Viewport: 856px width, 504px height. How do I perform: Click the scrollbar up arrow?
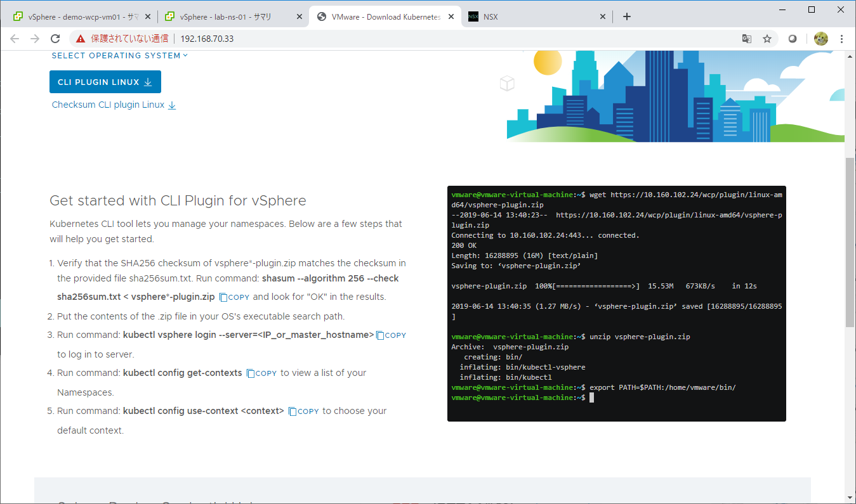tap(850, 56)
